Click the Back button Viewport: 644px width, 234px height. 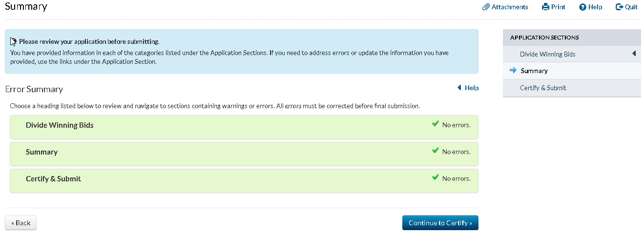(21, 223)
